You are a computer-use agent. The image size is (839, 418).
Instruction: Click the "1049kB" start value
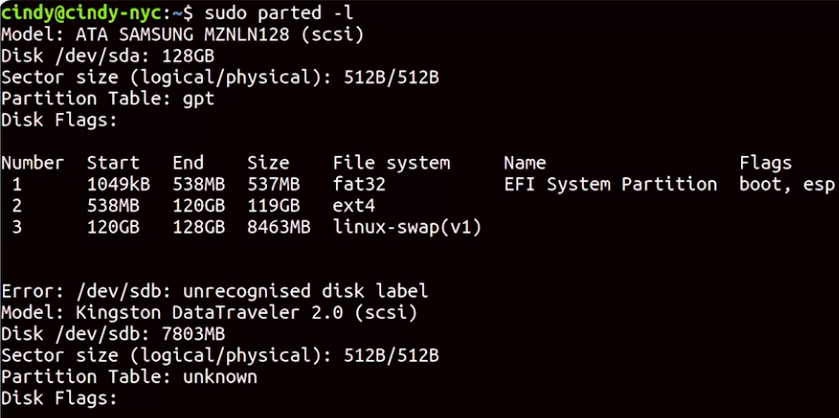tap(119, 185)
